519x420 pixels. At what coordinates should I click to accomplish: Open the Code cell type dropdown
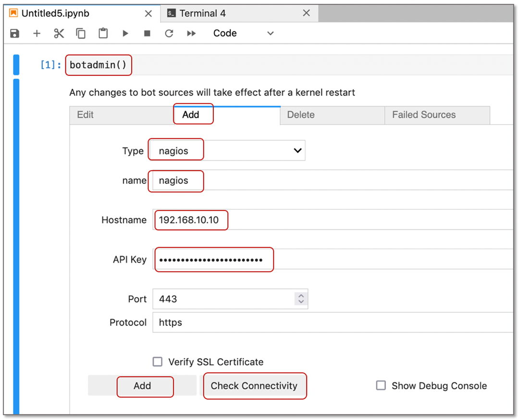point(243,34)
